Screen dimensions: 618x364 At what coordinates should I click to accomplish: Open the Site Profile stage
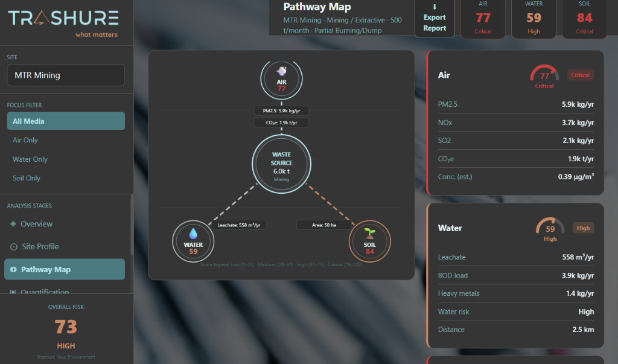[65, 246]
